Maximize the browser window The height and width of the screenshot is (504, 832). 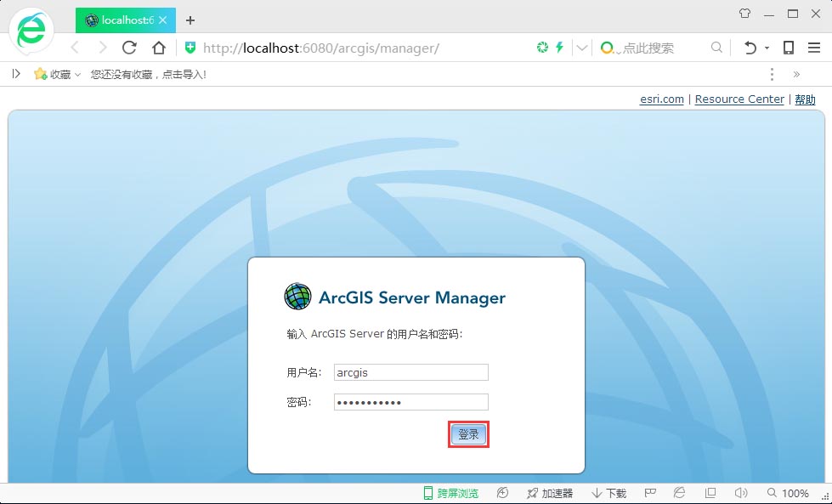[x=793, y=14]
